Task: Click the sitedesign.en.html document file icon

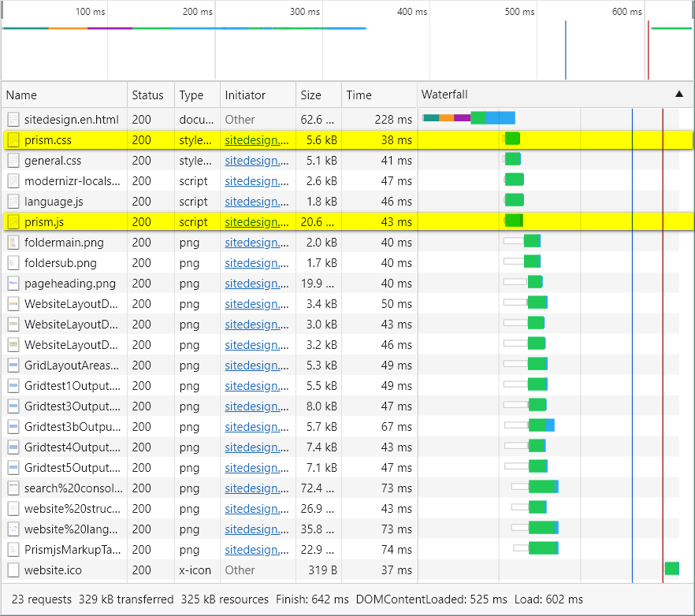Action: [x=13, y=120]
